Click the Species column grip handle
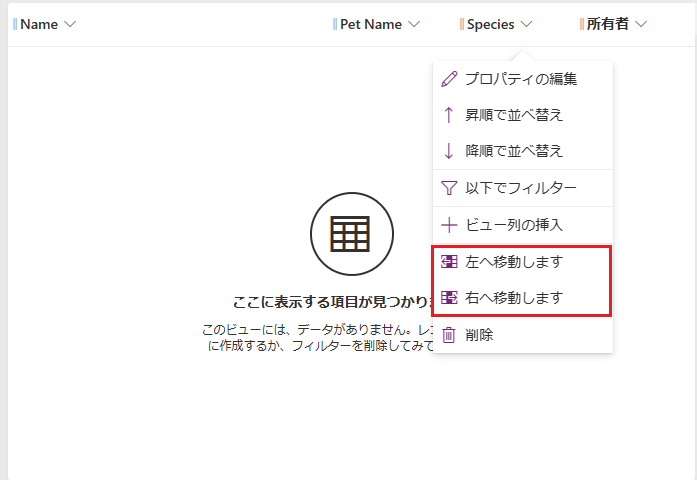The width and height of the screenshot is (697, 480). click(x=462, y=24)
